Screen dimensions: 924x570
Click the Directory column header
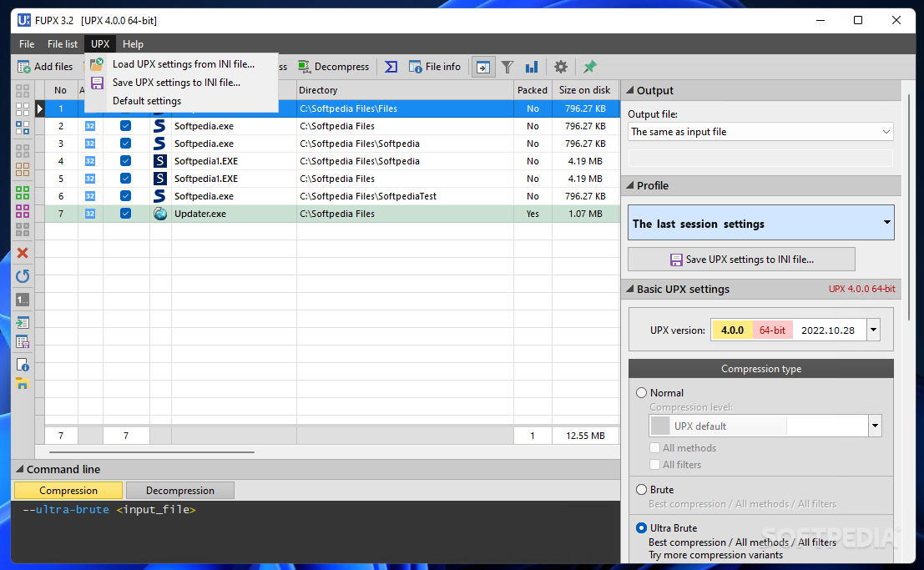[x=405, y=90]
